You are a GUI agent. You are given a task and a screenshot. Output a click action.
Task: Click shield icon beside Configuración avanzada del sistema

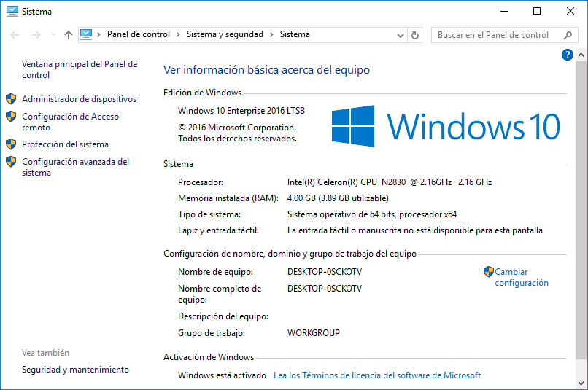(11, 162)
